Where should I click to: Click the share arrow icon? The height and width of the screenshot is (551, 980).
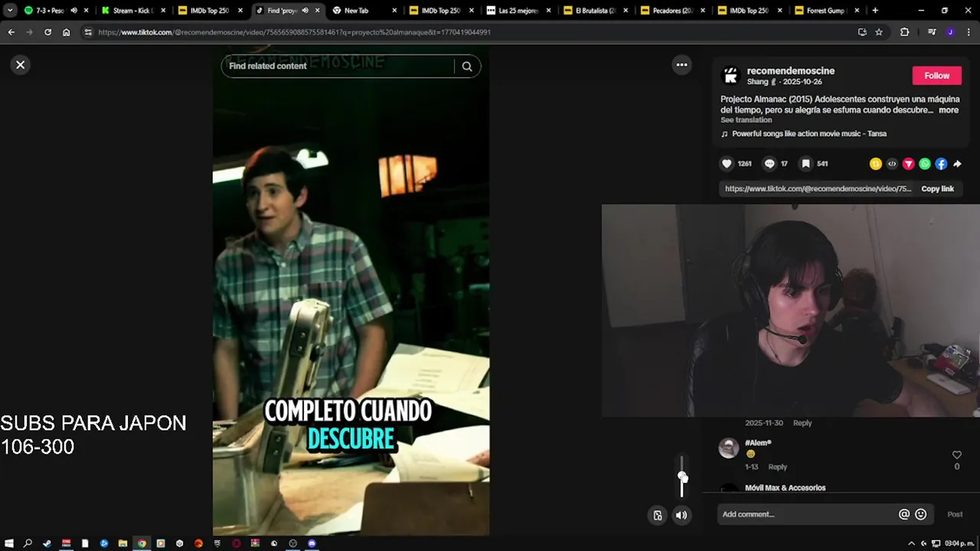point(957,164)
